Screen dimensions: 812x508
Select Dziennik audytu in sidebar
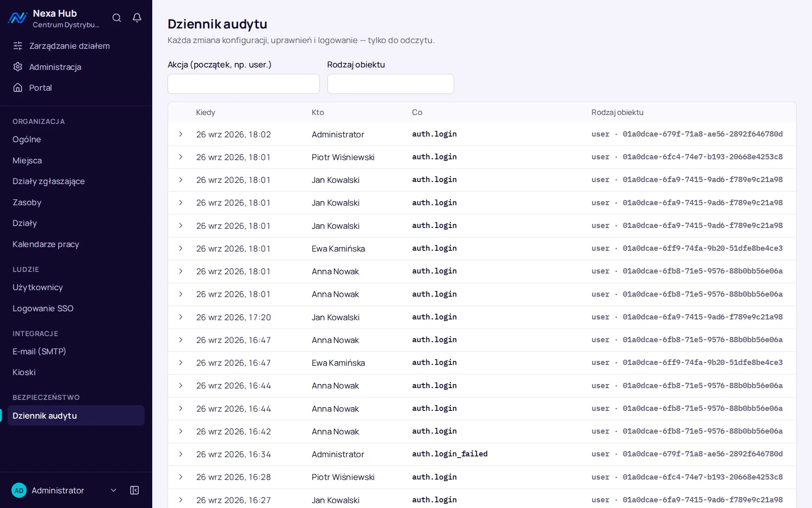76,415
